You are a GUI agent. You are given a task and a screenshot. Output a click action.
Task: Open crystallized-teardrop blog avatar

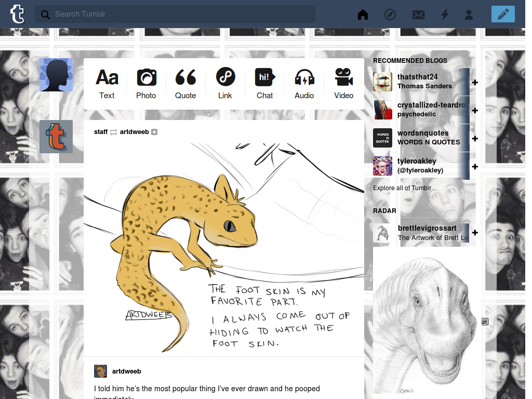pyautogui.click(x=383, y=110)
